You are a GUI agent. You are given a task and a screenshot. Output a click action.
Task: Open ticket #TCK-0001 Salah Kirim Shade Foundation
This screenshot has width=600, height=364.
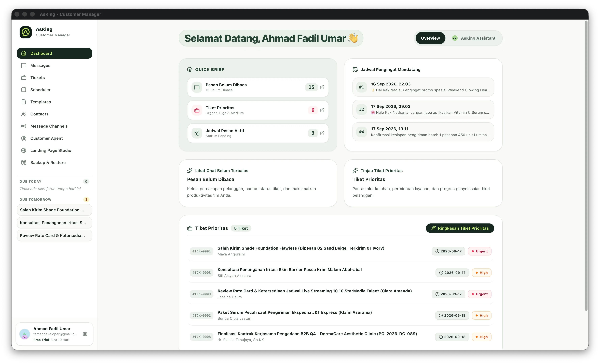340,251
